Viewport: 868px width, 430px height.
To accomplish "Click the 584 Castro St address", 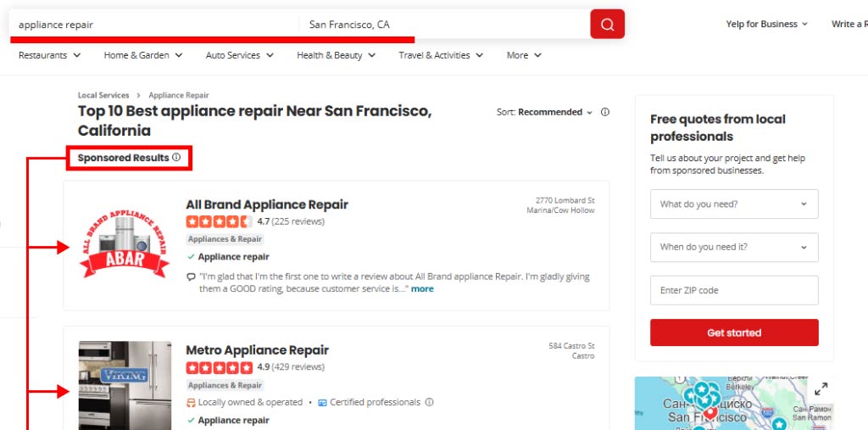I will (x=572, y=346).
